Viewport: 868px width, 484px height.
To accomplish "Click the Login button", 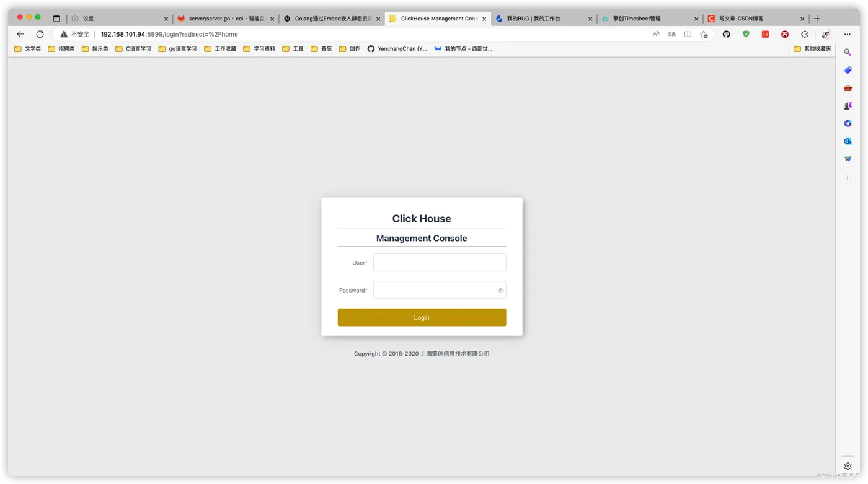I will coord(422,317).
